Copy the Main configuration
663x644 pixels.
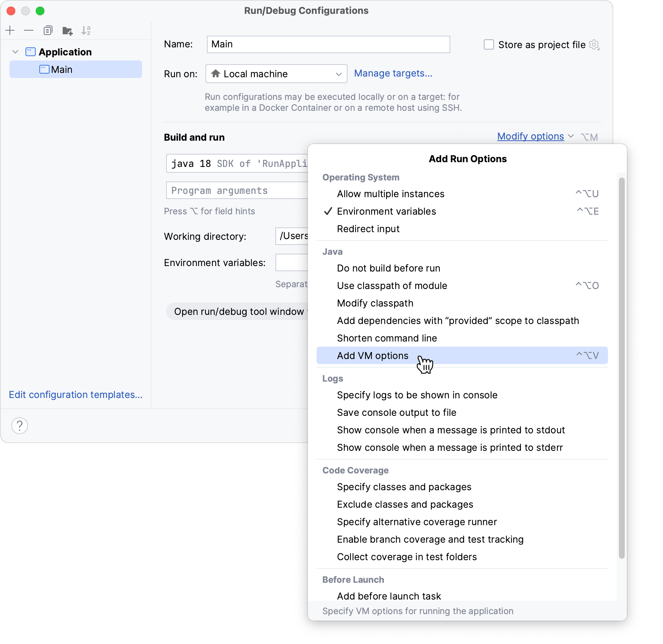[x=48, y=31]
